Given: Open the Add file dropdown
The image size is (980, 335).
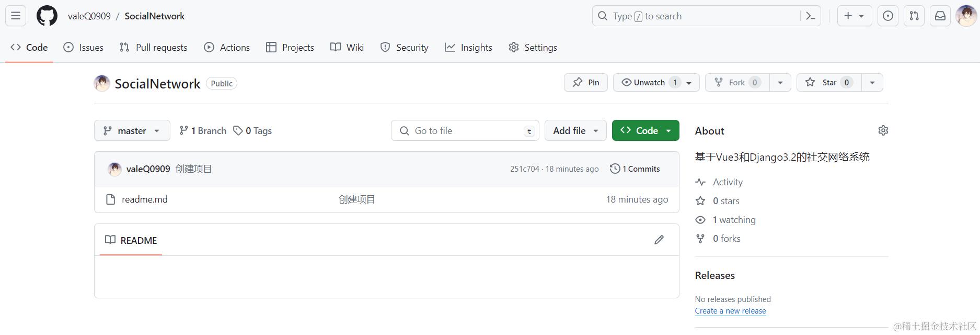Looking at the screenshot, I should tap(575, 131).
